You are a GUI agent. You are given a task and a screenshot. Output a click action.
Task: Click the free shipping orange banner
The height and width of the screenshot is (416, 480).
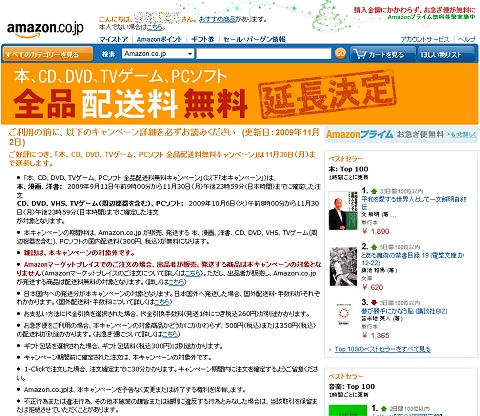tap(240, 94)
